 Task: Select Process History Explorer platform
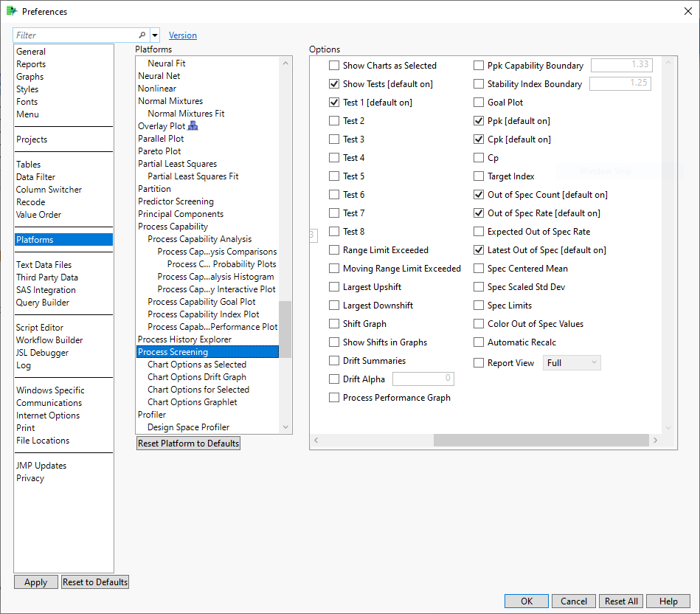[x=184, y=339]
